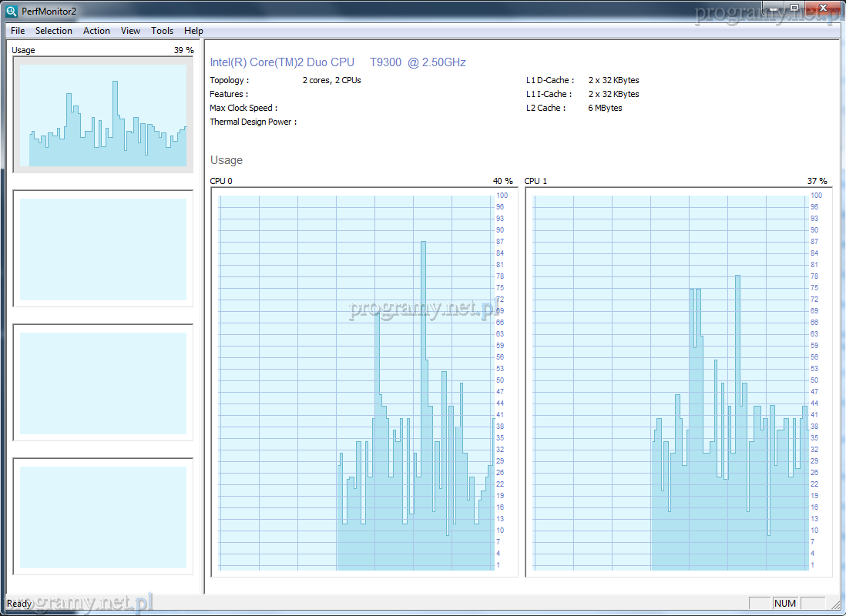
Task: Open the View menu
Action: 130,31
